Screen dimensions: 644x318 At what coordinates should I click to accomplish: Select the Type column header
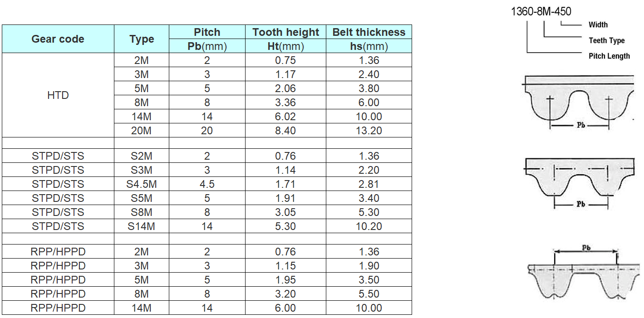(x=142, y=39)
